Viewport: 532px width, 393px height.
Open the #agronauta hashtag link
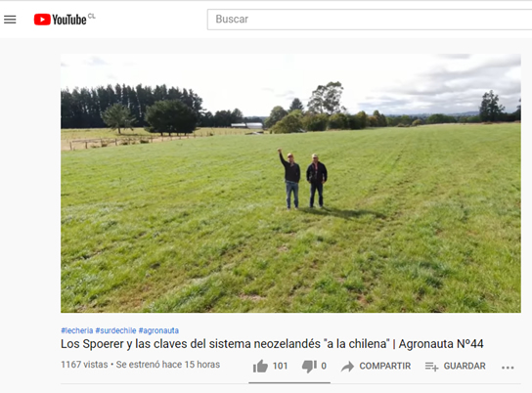tap(158, 330)
